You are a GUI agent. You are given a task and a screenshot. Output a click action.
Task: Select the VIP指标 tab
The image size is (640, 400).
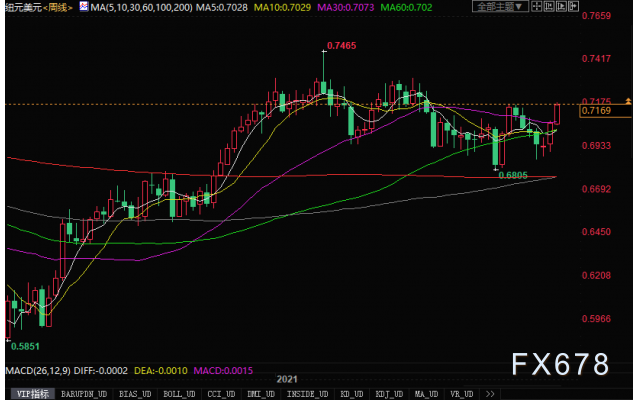pos(33,394)
